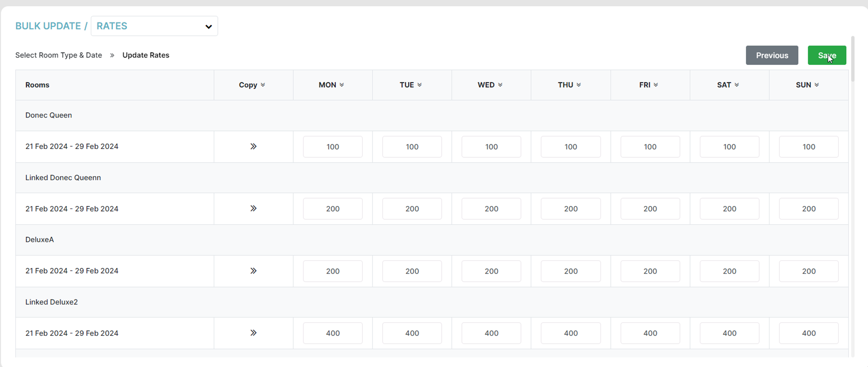Image resolution: width=868 pixels, height=367 pixels.
Task: Click down-chevron icon beside MON header
Action: 342,85
